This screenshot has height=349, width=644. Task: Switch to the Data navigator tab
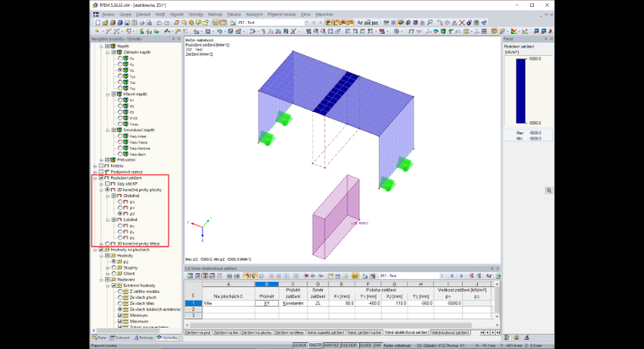[99, 337]
